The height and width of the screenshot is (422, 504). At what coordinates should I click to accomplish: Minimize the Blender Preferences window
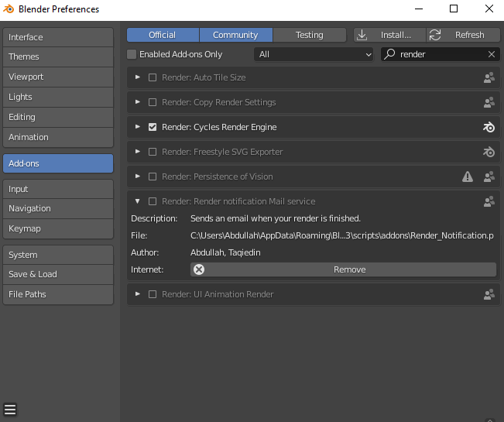click(x=419, y=9)
